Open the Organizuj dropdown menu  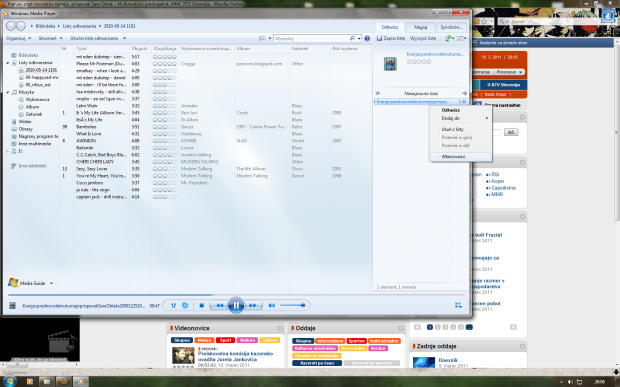(18, 38)
